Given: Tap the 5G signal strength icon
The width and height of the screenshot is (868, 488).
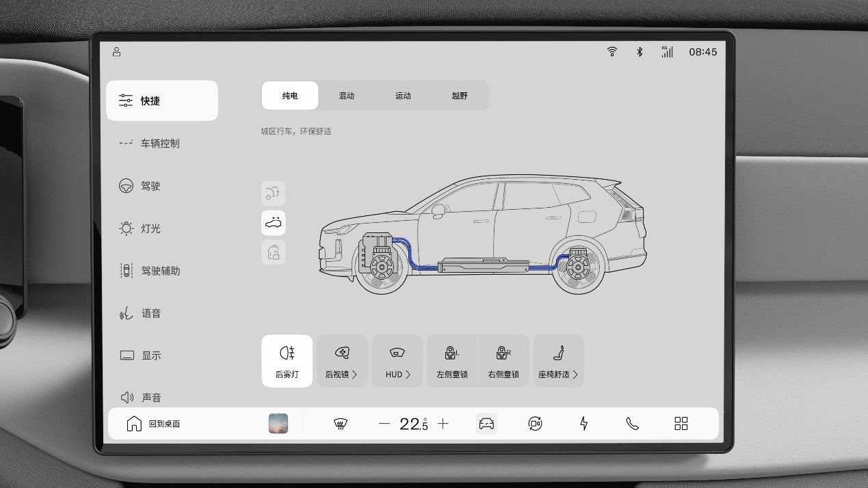Looking at the screenshot, I should (667, 52).
